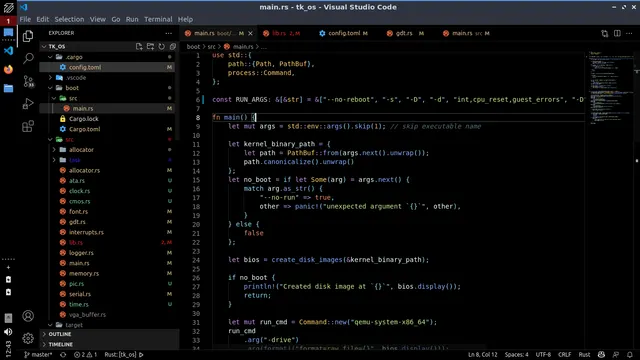Open the Run menu
Image resolution: width=640 pixels, height=360 pixels.
tap(132, 19)
